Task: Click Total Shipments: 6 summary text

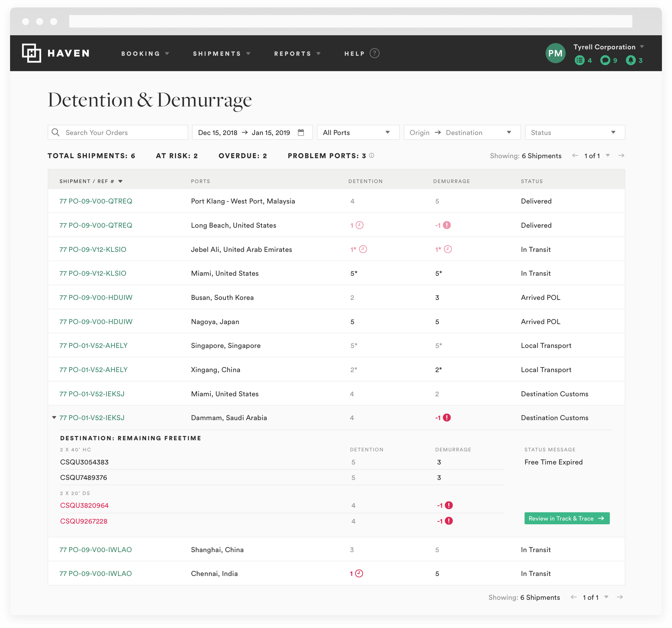Action: (91, 156)
